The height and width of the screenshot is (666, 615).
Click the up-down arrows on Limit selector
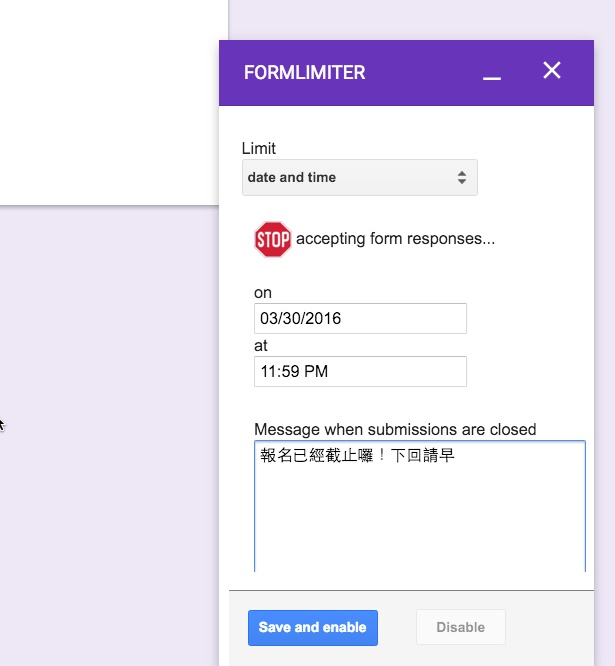click(x=462, y=178)
